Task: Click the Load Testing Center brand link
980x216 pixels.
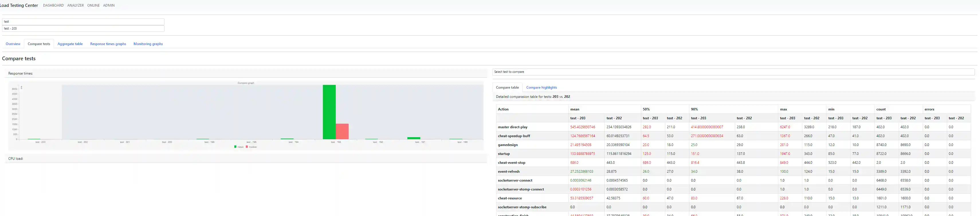Action: click(19, 5)
